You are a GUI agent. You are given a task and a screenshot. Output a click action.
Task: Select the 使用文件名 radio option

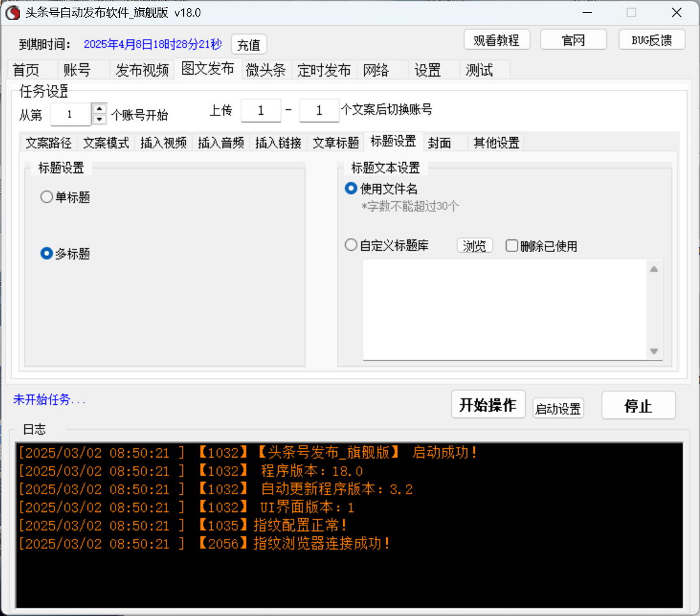(x=381, y=189)
